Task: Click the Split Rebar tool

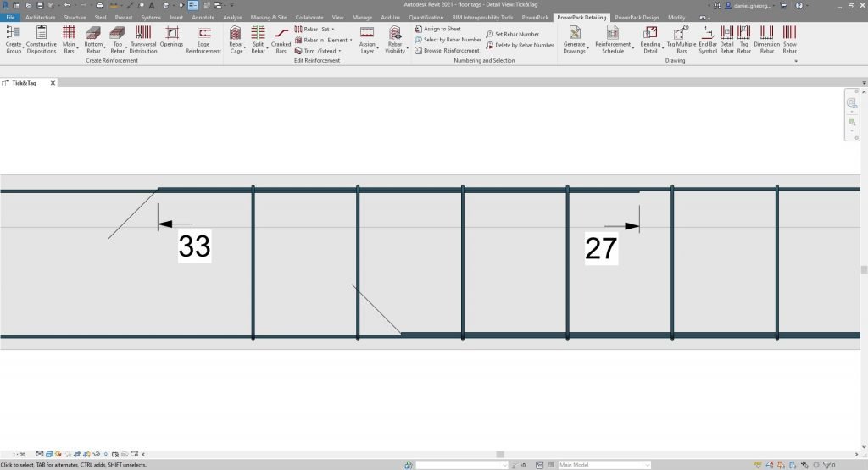Action: [258, 39]
